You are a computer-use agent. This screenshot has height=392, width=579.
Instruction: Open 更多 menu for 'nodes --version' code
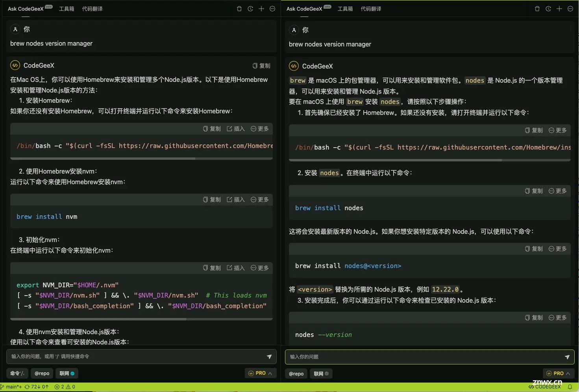pyautogui.click(x=558, y=318)
